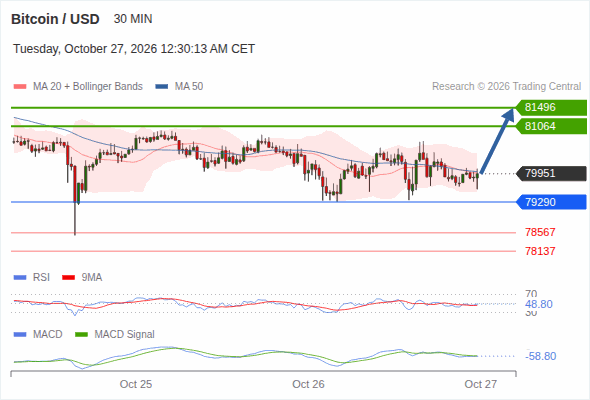Click the RSI blue legend swatch

pyautogui.click(x=20, y=278)
